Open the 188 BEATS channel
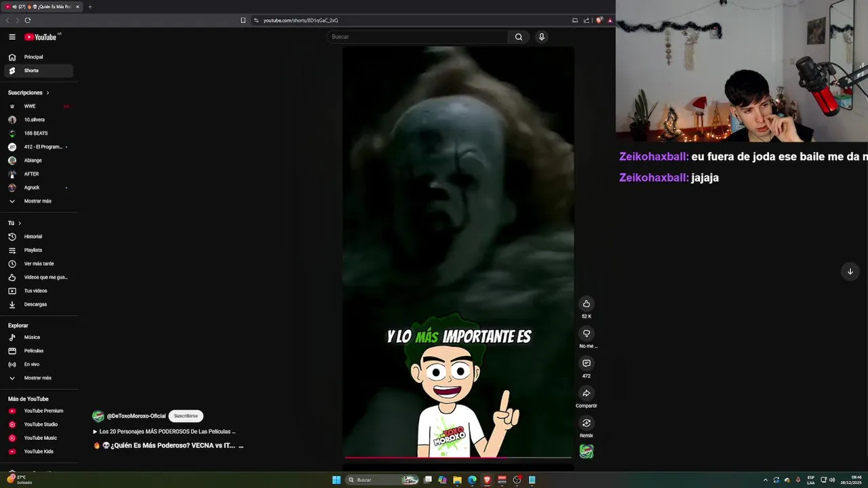868x488 pixels. click(39, 134)
